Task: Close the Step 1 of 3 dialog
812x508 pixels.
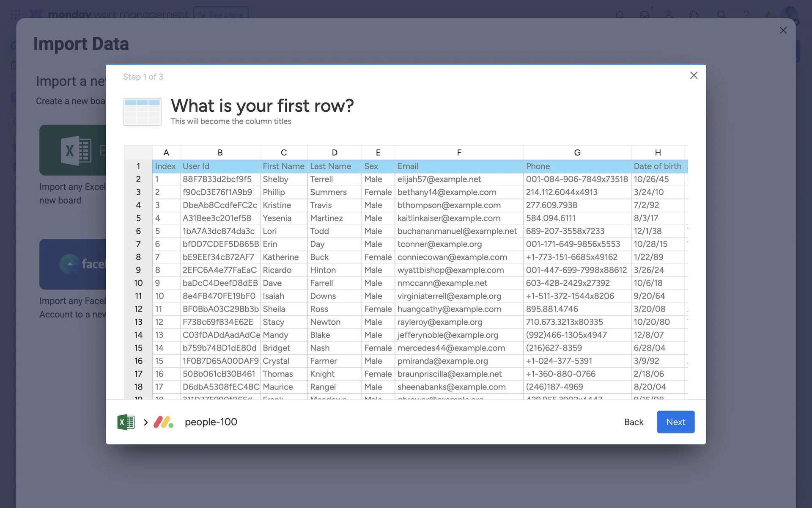Action: [694, 75]
